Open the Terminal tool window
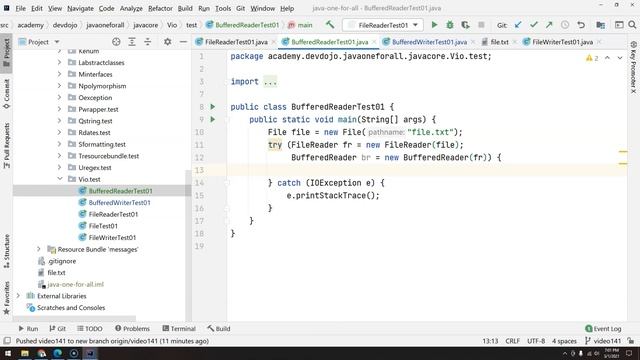The width and height of the screenshot is (640, 360). 179,328
